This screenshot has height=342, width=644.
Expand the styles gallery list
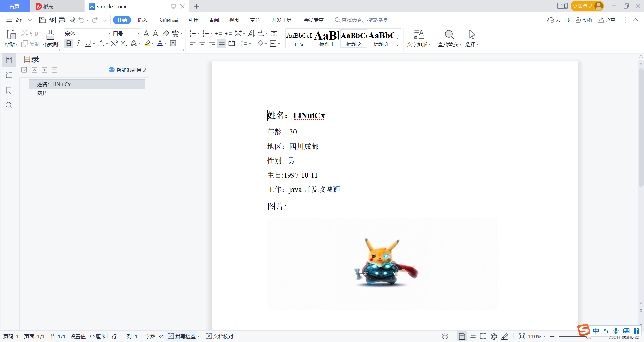coord(398,45)
